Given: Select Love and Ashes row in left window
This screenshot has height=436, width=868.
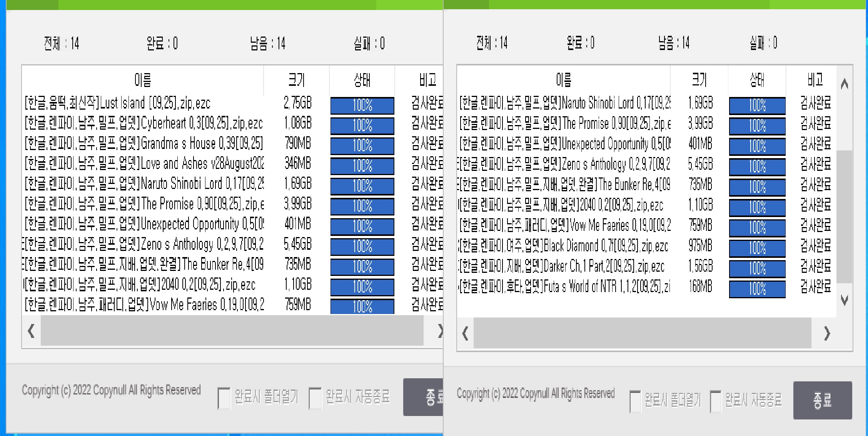Looking at the screenshot, I should (232, 164).
